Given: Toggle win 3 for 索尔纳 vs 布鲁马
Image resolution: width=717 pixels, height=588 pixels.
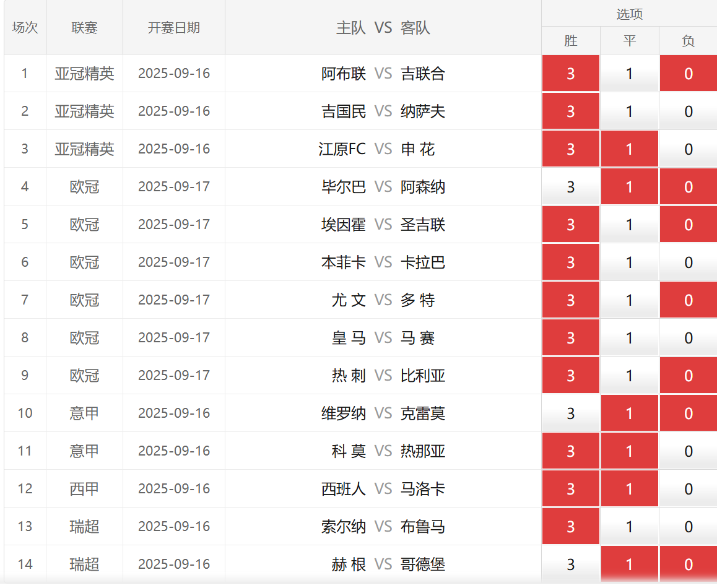Looking at the screenshot, I should pyautogui.click(x=571, y=526).
